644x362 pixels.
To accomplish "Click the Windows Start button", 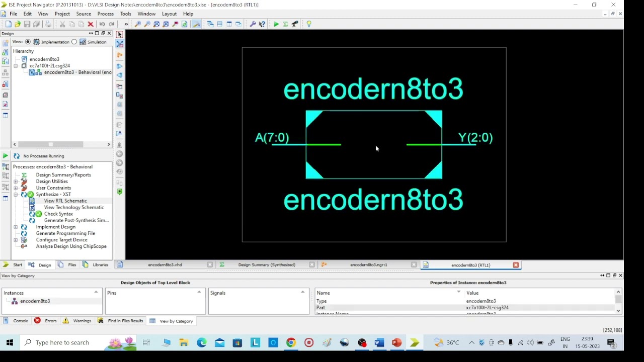I will tap(10, 342).
